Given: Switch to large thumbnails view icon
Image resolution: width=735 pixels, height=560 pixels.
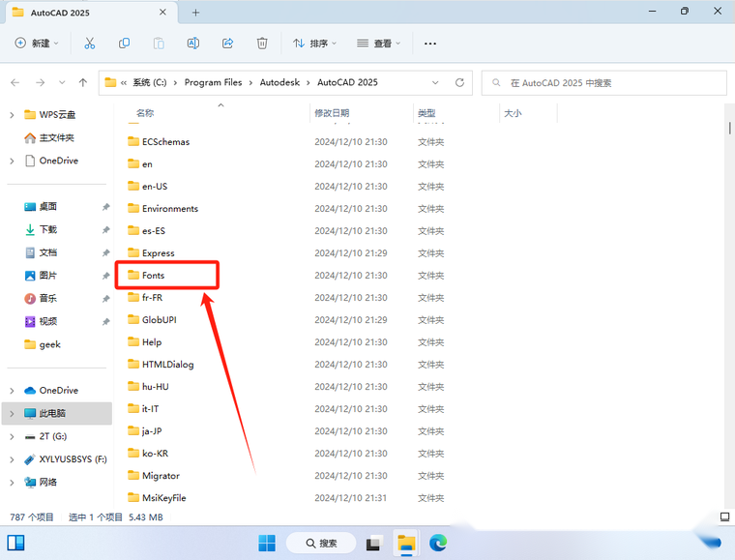Looking at the screenshot, I should 724,516.
